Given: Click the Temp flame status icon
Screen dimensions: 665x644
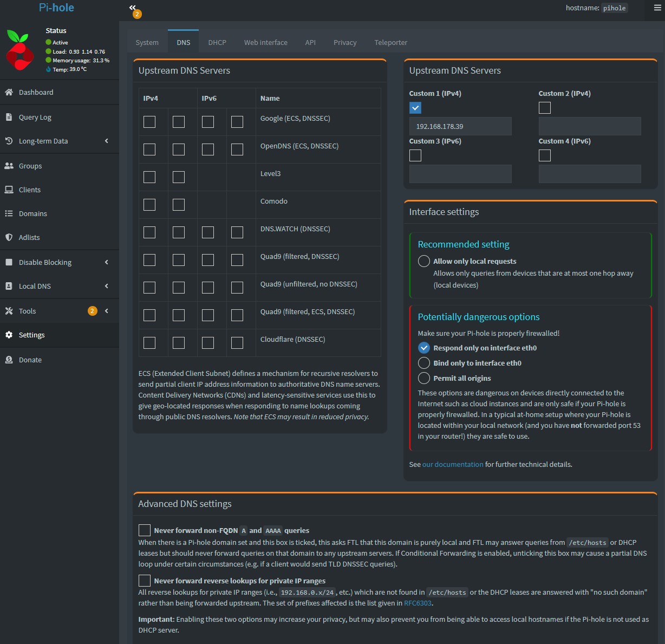Looking at the screenshot, I should [48, 69].
